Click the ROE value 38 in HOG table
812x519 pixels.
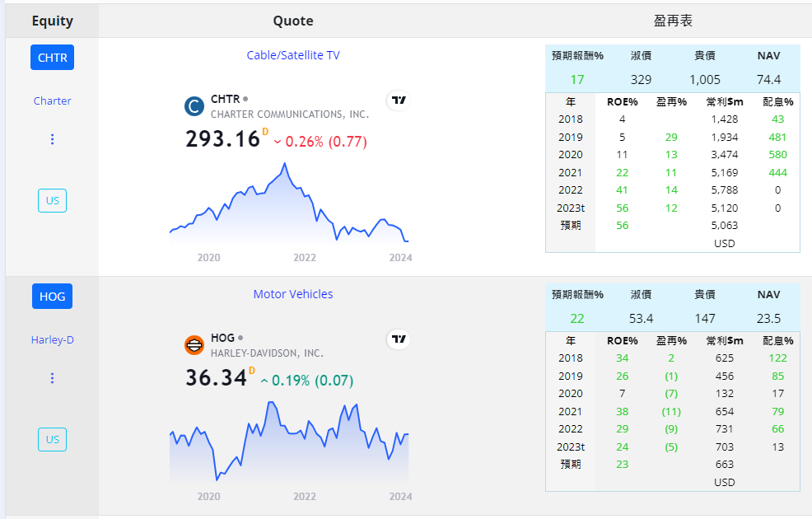622,411
